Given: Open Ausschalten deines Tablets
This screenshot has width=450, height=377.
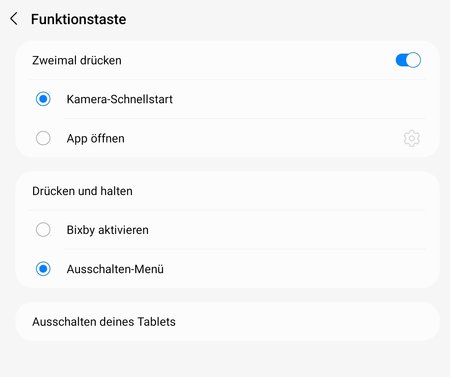Looking at the screenshot, I should point(227,322).
